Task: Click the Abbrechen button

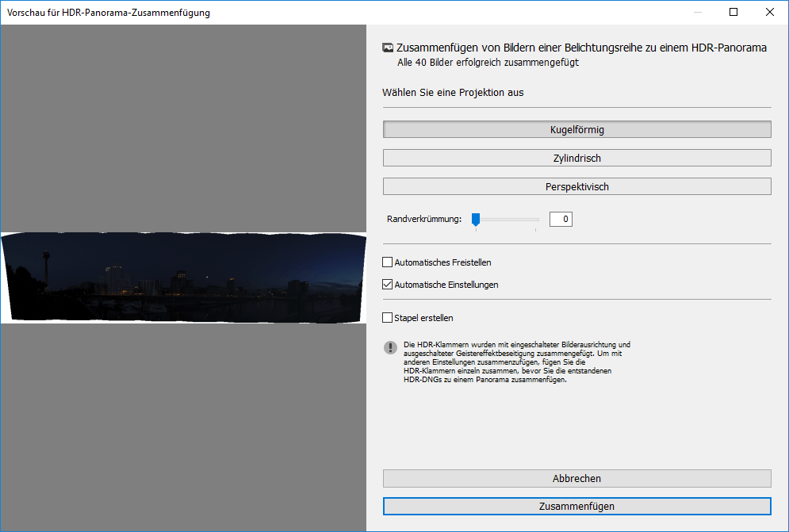Action: tap(576, 478)
